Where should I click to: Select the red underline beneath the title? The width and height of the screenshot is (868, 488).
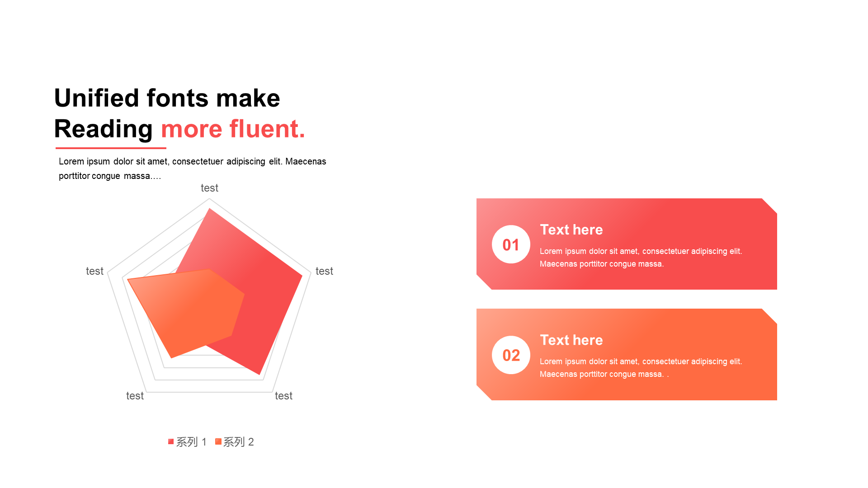pos(111,148)
